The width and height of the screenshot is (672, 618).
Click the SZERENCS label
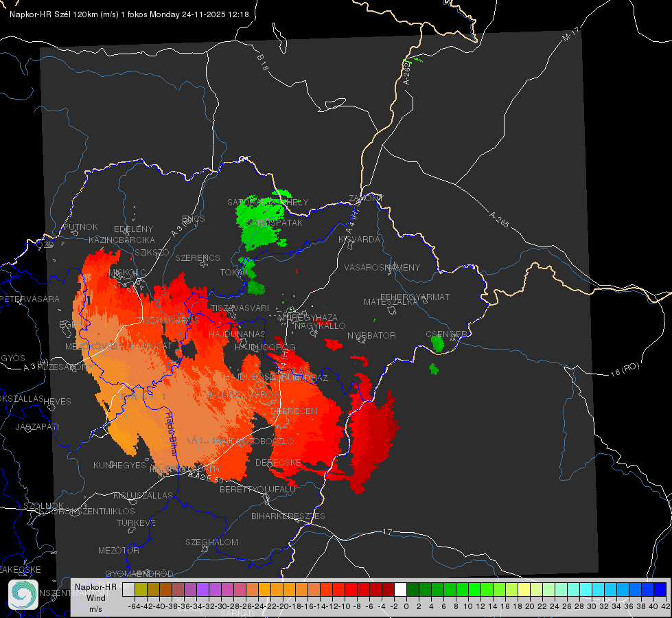tap(198, 257)
